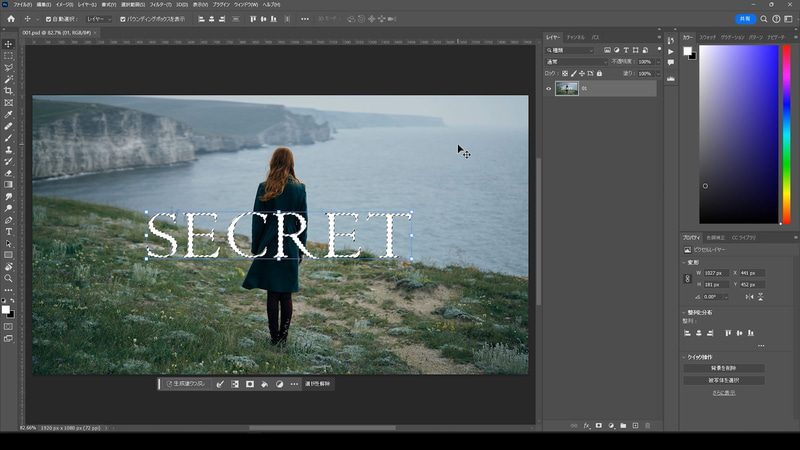
Task: Select the Horizontal Type tool
Action: 8,232
